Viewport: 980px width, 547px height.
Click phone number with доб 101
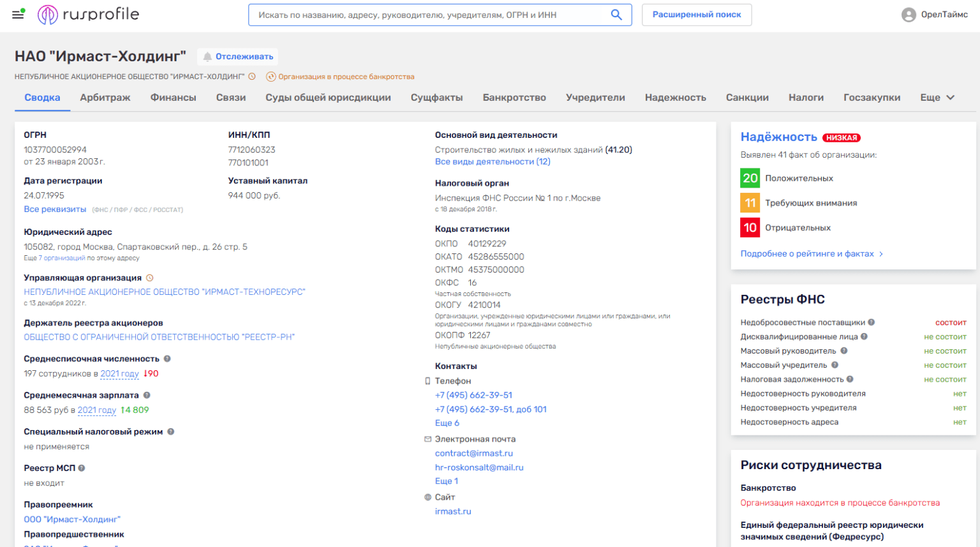tap(491, 410)
